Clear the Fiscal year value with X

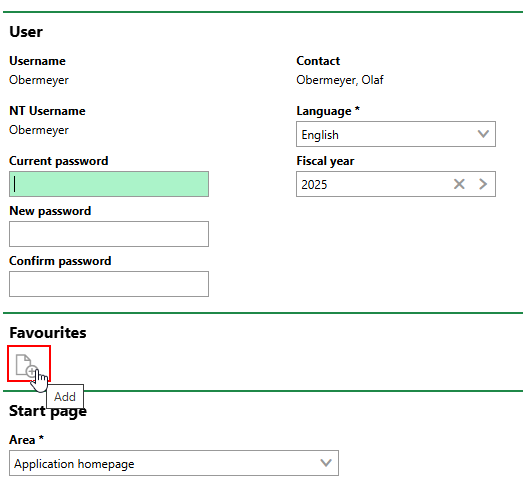[459, 184]
